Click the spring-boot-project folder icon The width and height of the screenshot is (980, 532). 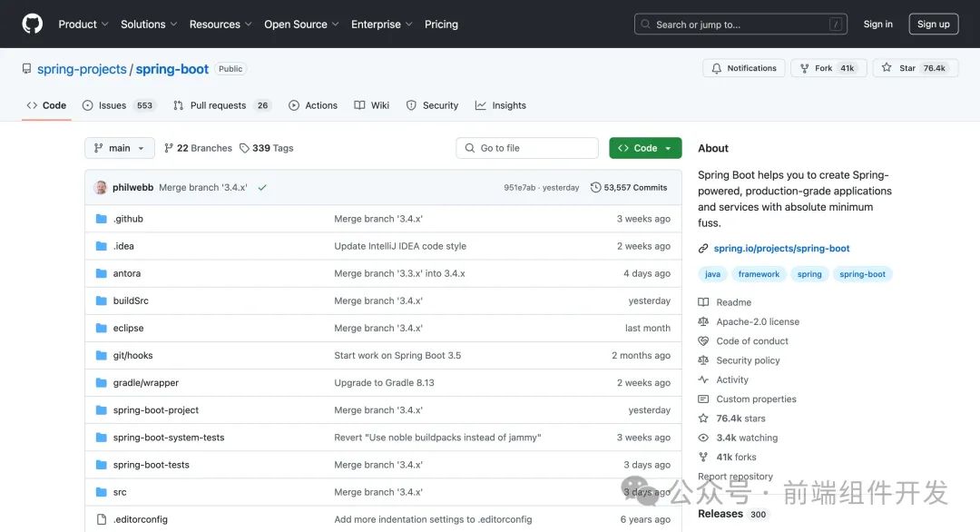point(102,410)
